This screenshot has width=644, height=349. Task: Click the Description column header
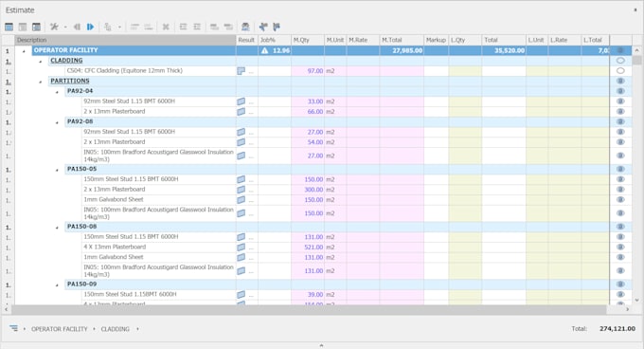pos(125,40)
